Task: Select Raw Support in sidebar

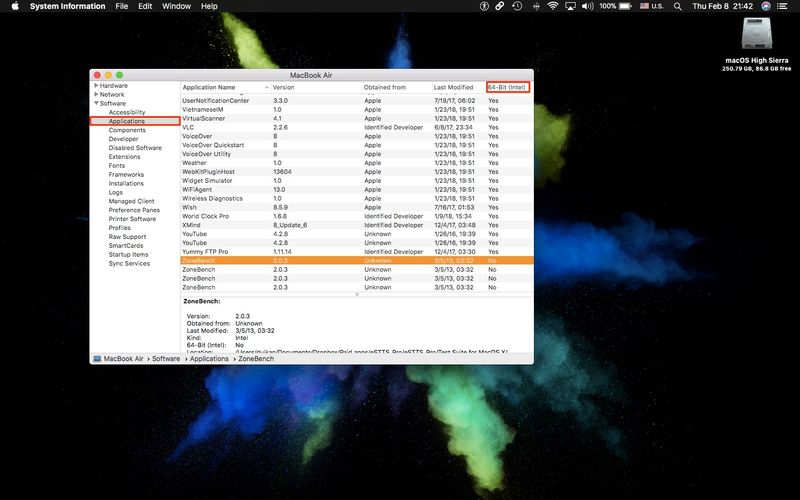Action: coord(127,237)
